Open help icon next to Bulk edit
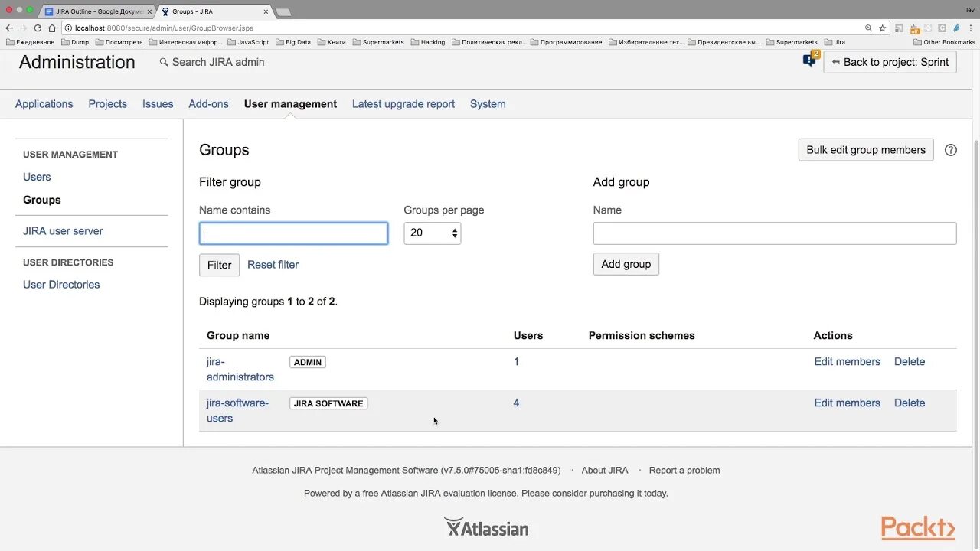This screenshot has width=980, height=551. pyautogui.click(x=951, y=150)
